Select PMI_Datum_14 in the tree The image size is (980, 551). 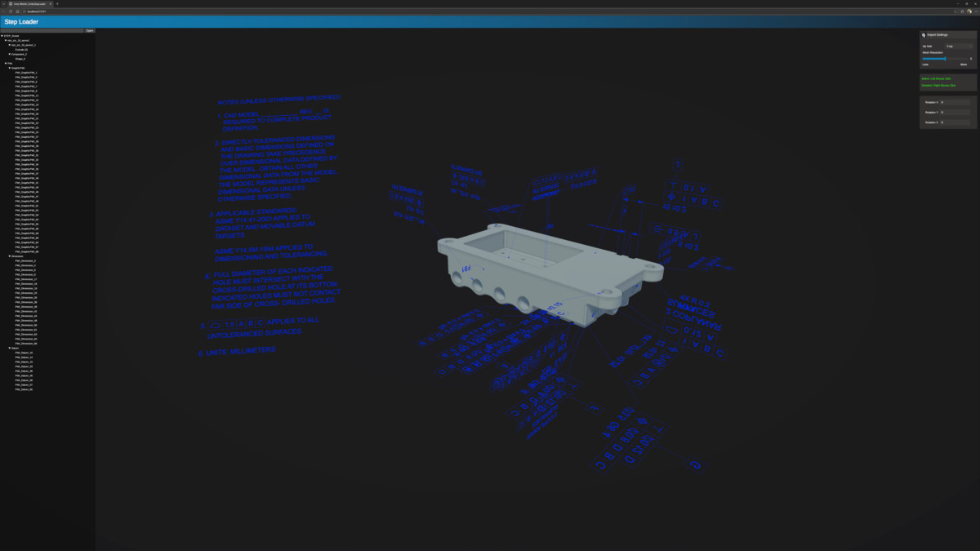[24, 358]
